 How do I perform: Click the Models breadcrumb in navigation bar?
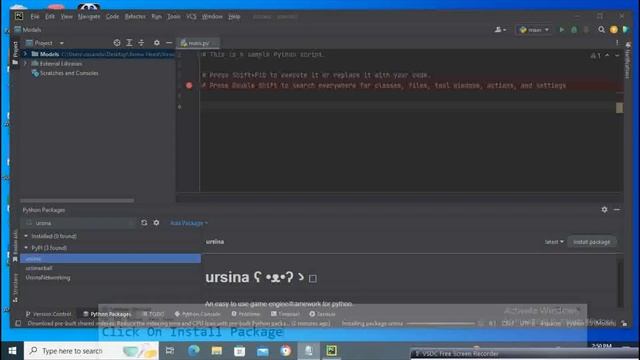pyautogui.click(x=28, y=30)
